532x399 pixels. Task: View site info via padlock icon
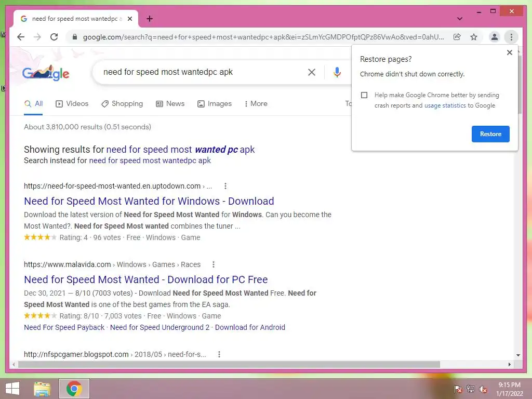coord(75,37)
